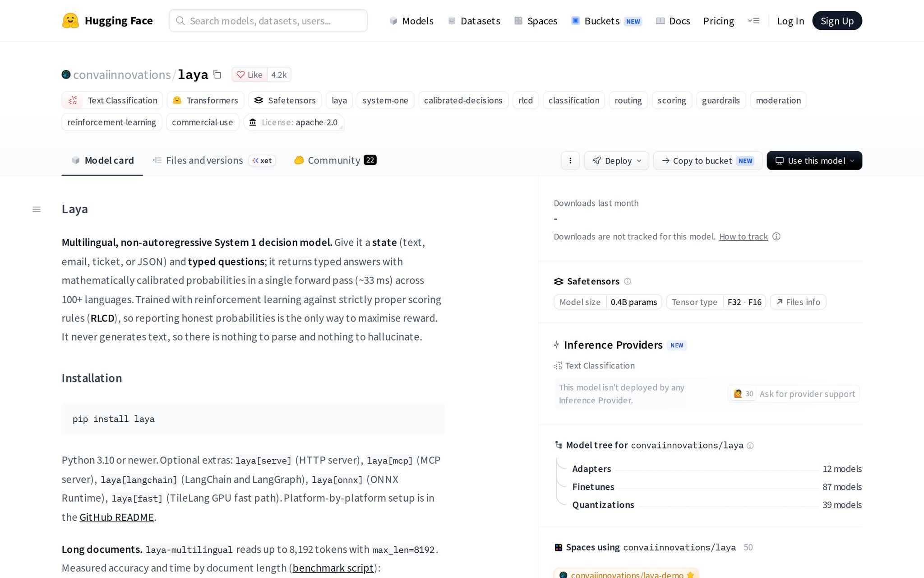Click the convaiinnovations organization avatar
Viewport: 924px width, 578px height.
[66, 75]
